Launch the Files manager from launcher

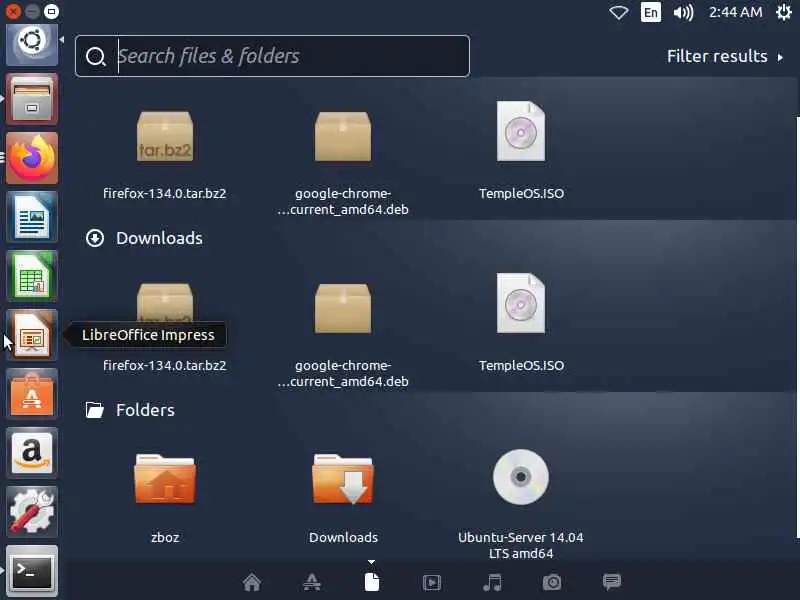32,99
